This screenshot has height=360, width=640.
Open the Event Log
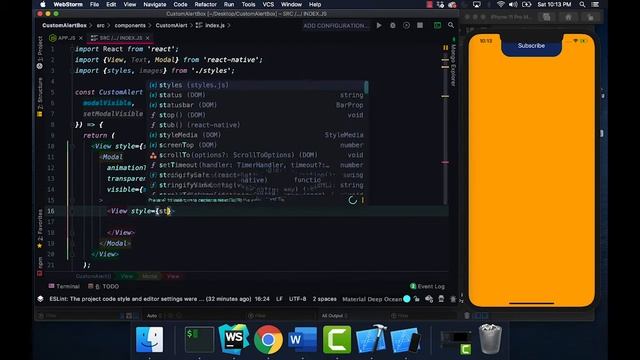[x=427, y=286]
